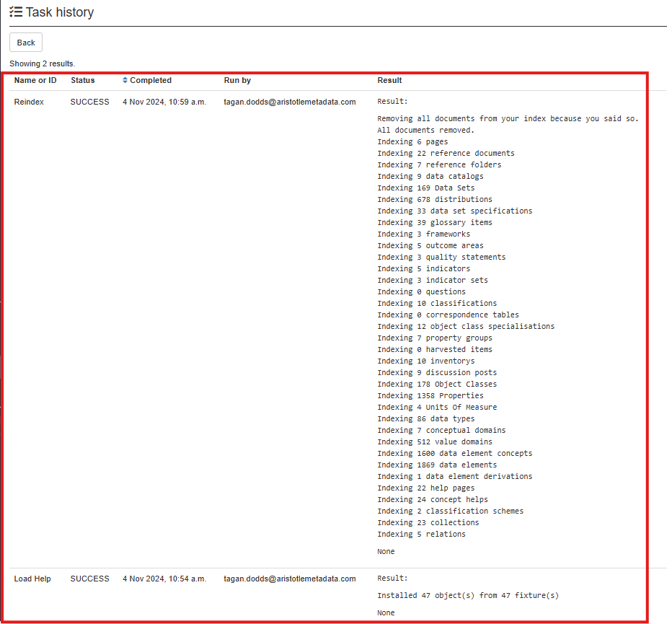Click the Task history checklist icon

[x=16, y=12]
